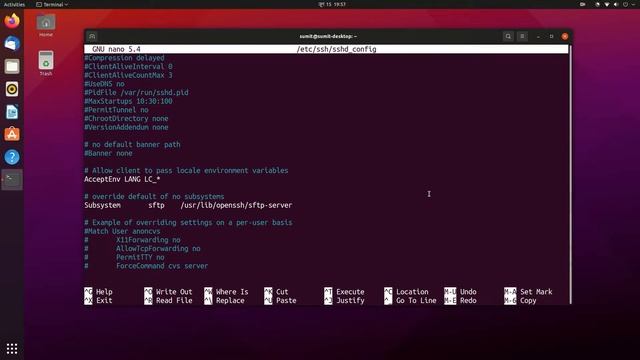The height and width of the screenshot is (360, 640).
Task: Click the #ClientAliveInterval 0 line
Action: pyautogui.click(x=128, y=67)
